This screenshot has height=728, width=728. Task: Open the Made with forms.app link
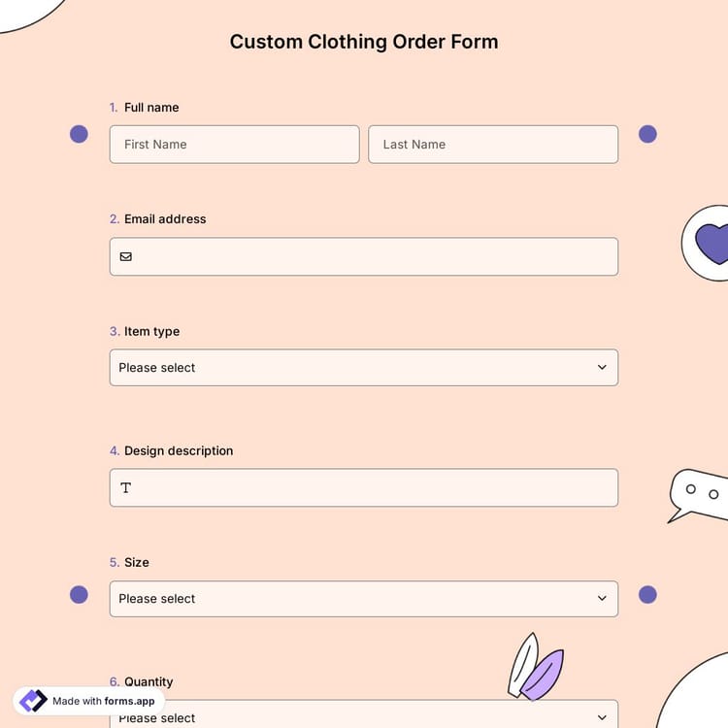103,701
